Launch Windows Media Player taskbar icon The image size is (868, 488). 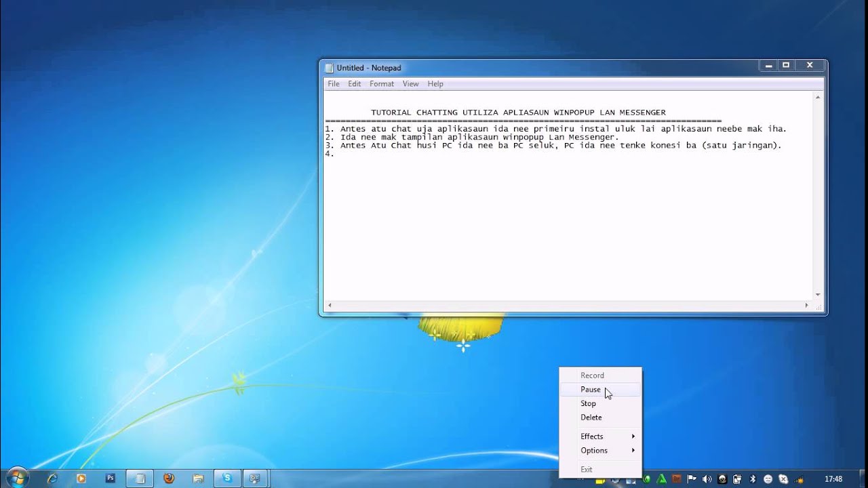click(81, 479)
